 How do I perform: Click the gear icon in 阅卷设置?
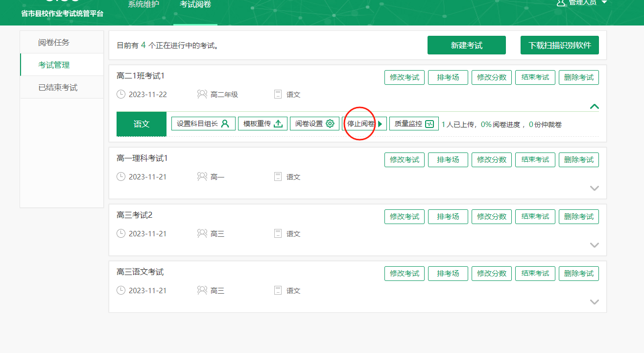click(330, 124)
